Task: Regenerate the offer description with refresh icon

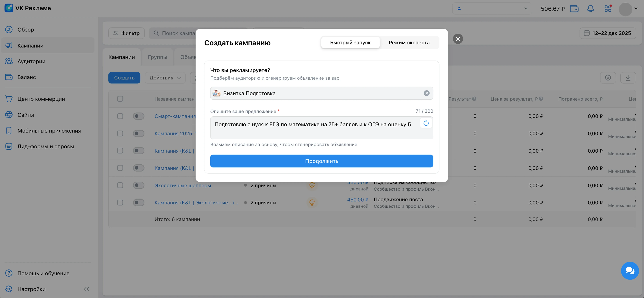Action: point(426,123)
